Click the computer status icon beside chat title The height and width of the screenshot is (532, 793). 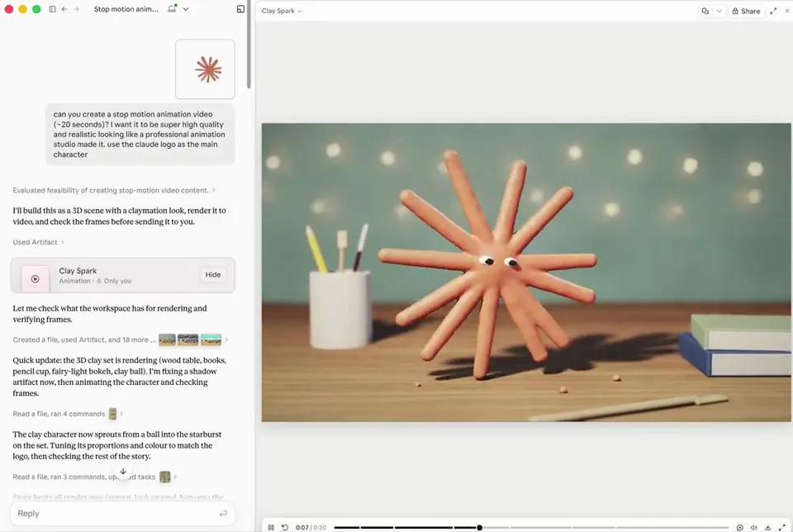(173, 8)
